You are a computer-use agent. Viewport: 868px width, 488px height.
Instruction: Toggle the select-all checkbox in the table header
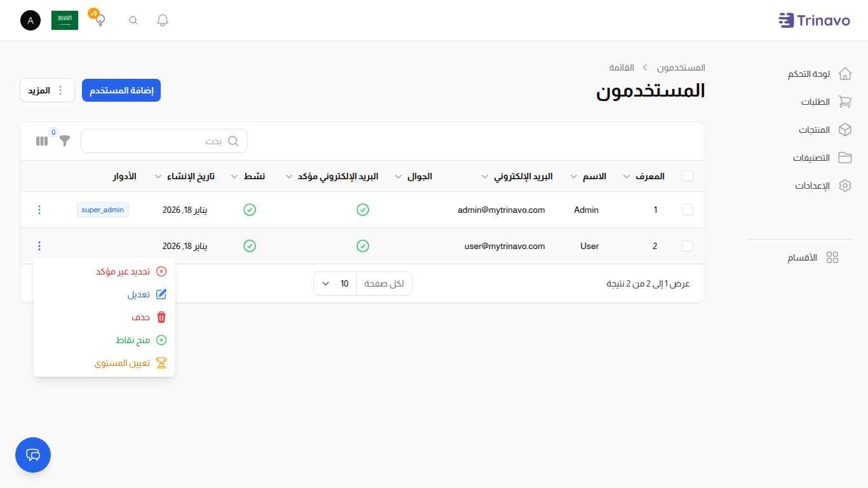tap(688, 176)
